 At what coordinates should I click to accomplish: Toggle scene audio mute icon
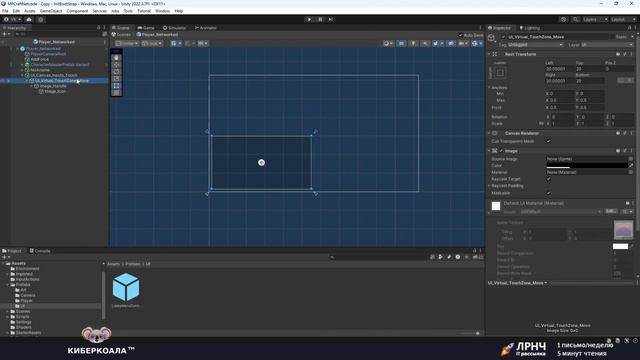[425, 43]
